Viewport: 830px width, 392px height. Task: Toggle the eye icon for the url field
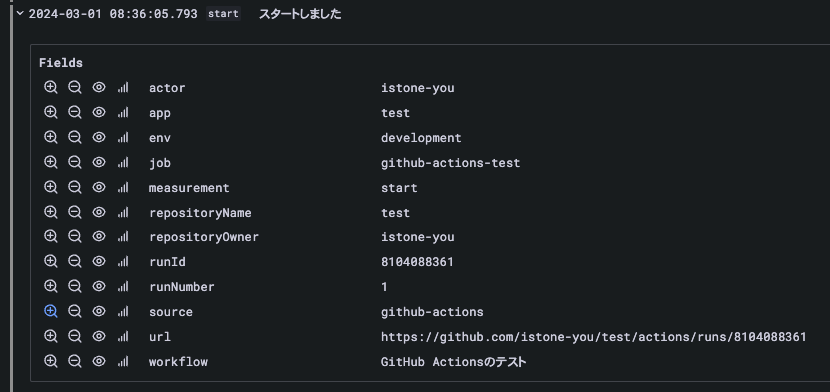[x=99, y=336]
